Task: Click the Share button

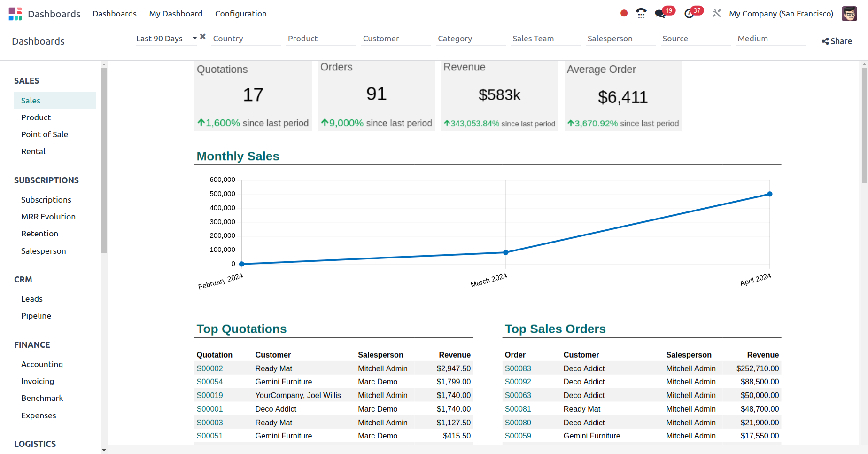Action: click(837, 41)
